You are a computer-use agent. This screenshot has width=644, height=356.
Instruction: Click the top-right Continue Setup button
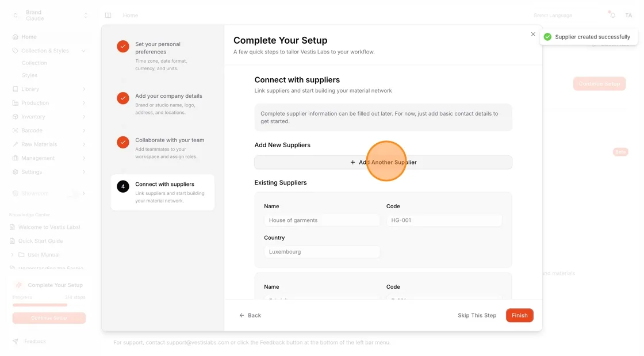tap(599, 84)
